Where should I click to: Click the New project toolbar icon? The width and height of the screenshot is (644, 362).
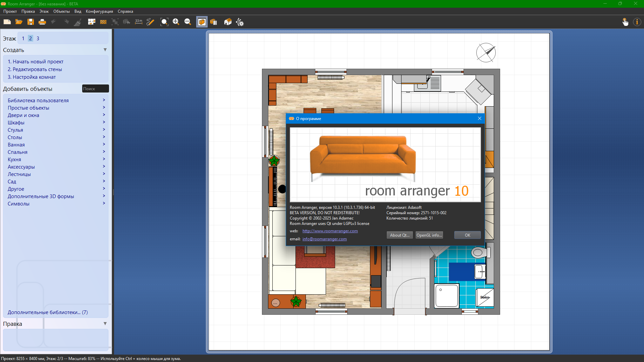(7, 22)
